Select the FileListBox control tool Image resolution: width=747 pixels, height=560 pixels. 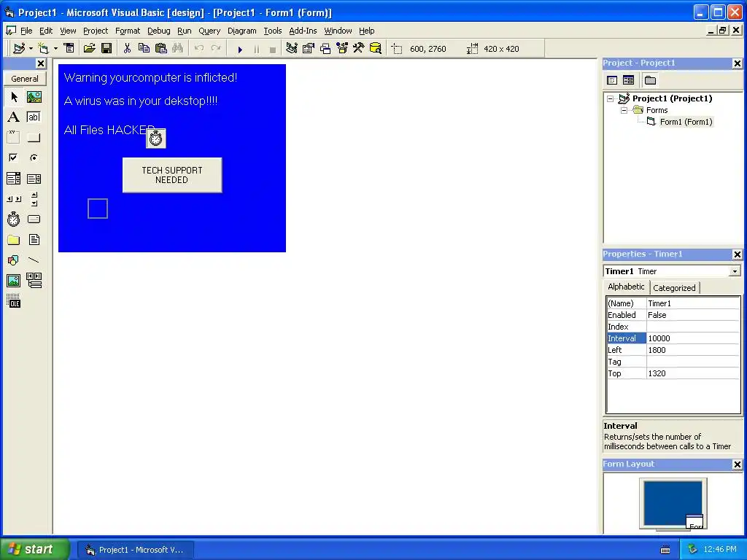click(34, 240)
